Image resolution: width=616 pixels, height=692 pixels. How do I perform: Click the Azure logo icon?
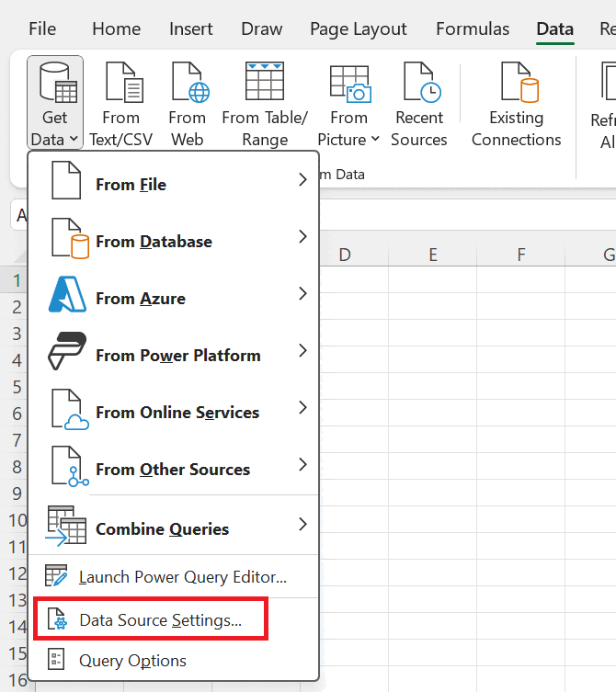click(x=67, y=294)
